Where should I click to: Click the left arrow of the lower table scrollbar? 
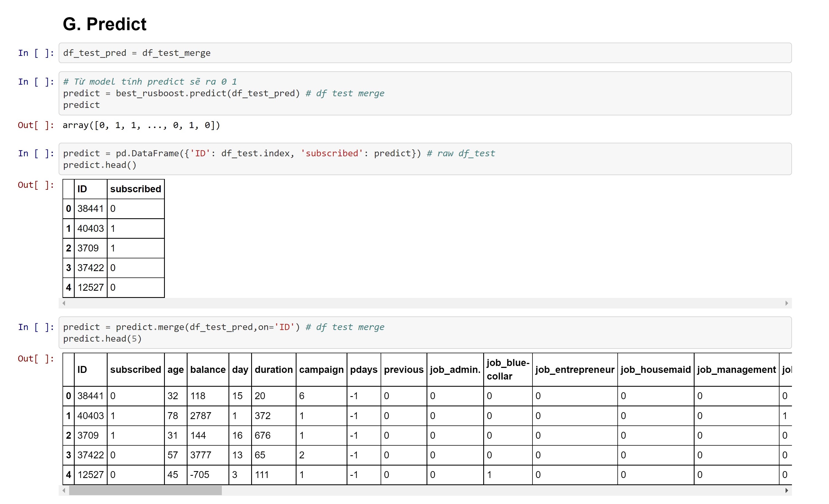(64, 490)
